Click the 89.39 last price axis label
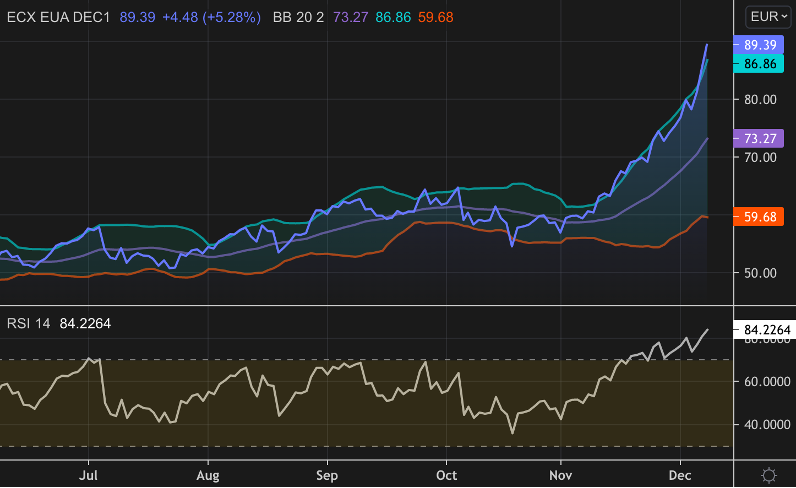The width and height of the screenshot is (796, 488). [x=761, y=45]
